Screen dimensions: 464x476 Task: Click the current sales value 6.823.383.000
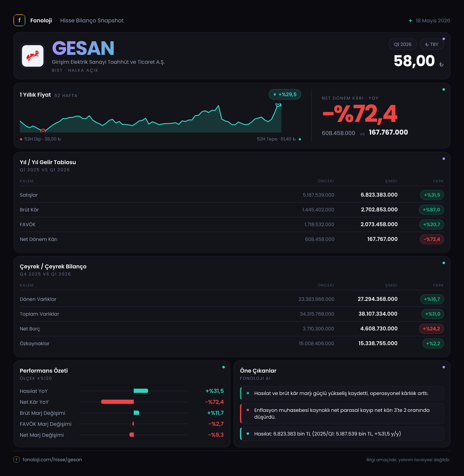[x=379, y=195]
